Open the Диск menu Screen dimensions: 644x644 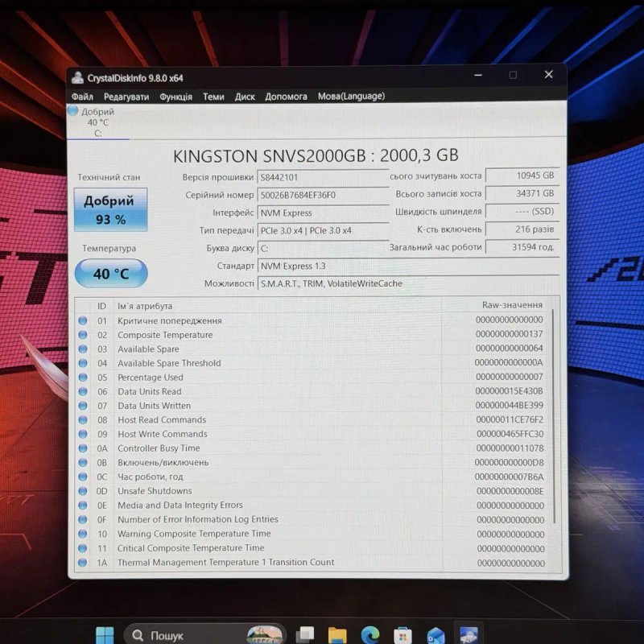click(x=245, y=97)
